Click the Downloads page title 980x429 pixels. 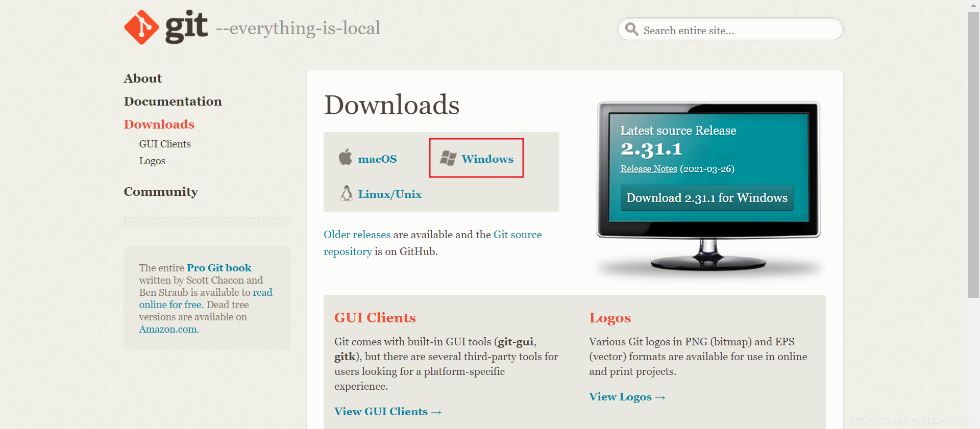392,105
